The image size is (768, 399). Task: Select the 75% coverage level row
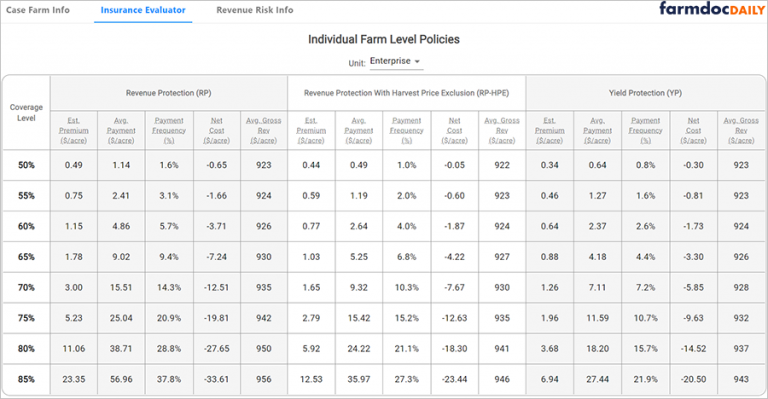384,318
